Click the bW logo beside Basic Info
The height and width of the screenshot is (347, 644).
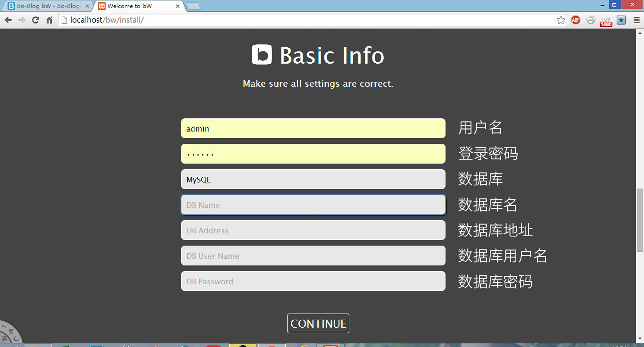262,55
